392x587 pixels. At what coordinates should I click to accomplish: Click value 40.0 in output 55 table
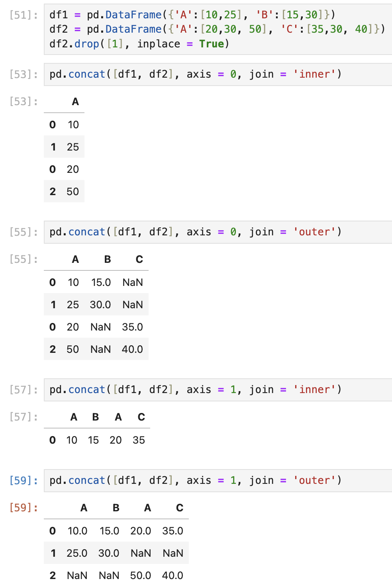tap(133, 349)
